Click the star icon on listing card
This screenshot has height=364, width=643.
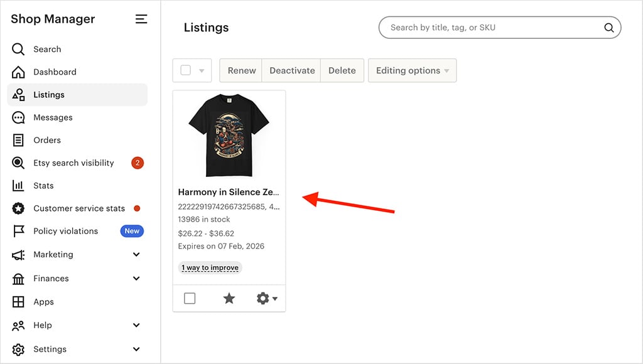tap(229, 299)
